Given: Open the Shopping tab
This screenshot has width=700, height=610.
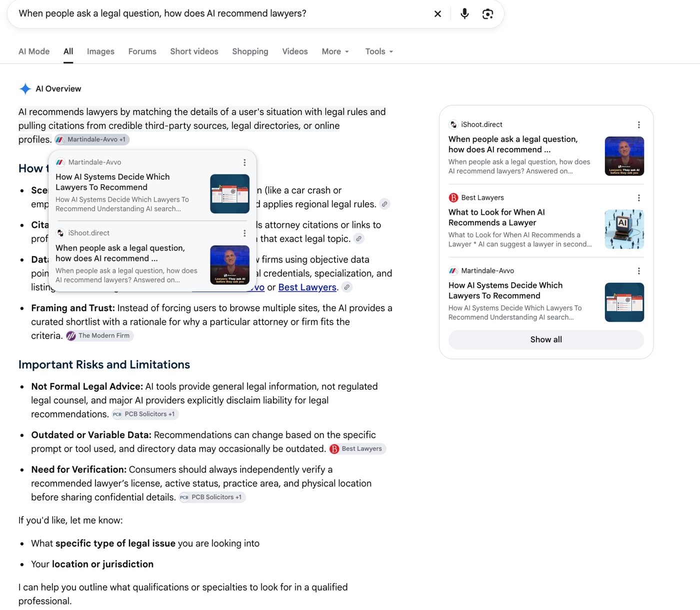Looking at the screenshot, I should (x=250, y=51).
